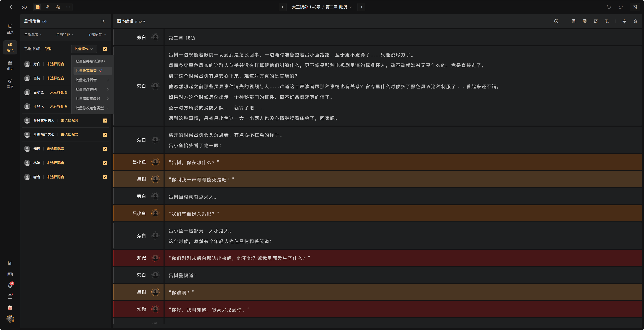Click 未选择配音 for 知微 role

(x=55, y=149)
